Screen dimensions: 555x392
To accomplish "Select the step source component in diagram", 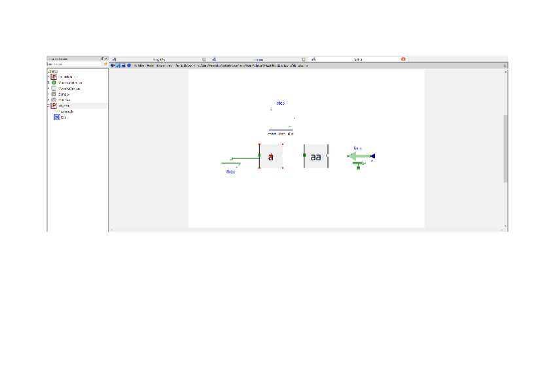I will click(x=281, y=118).
